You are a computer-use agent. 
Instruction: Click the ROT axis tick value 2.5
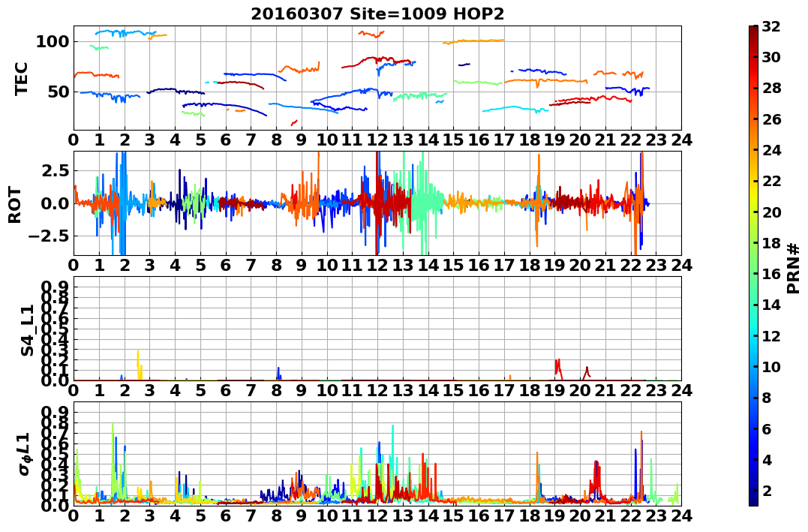click(x=54, y=170)
